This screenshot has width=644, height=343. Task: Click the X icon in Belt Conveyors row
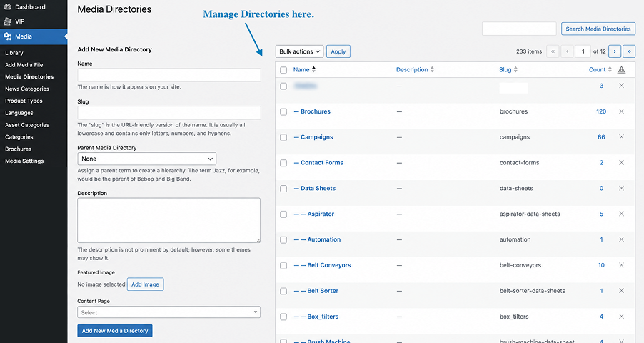[621, 265]
